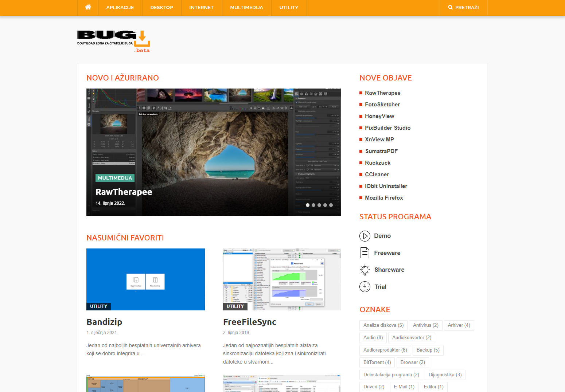Select the Editor (1) tag
Image resolution: width=565 pixels, height=392 pixels.
(x=434, y=387)
